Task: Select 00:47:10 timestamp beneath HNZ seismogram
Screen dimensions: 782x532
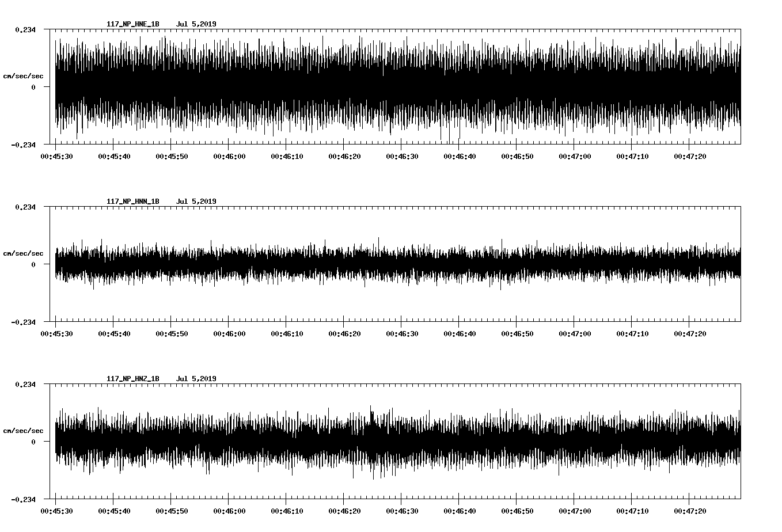Action: pos(632,511)
